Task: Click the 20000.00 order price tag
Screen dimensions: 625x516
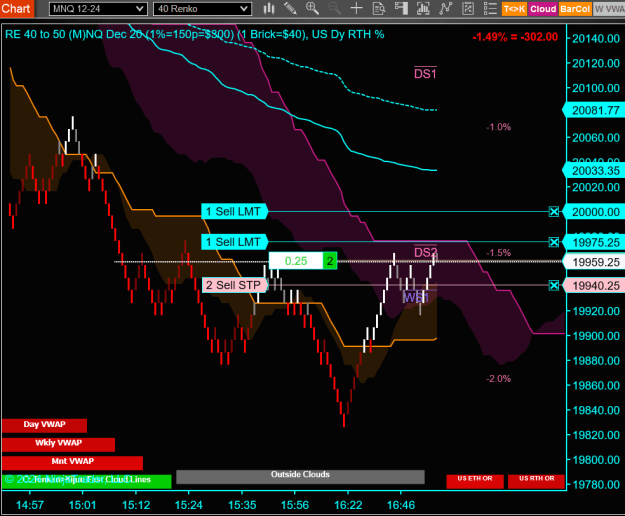Action: click(x=594, y=212)
